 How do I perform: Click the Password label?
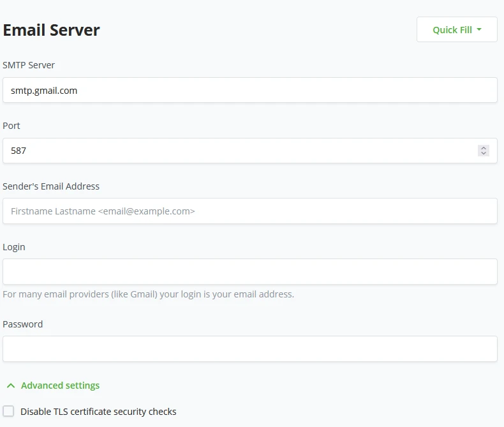point(23,324)
